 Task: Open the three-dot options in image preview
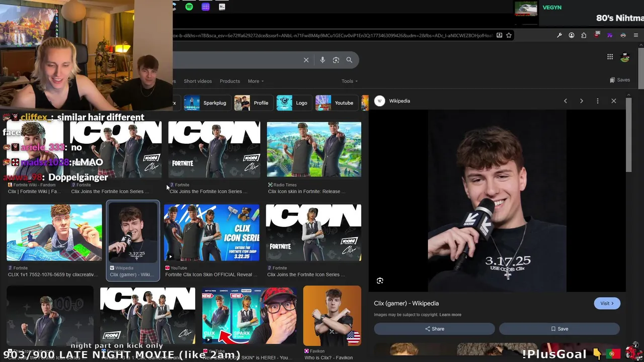coord(598,101)
